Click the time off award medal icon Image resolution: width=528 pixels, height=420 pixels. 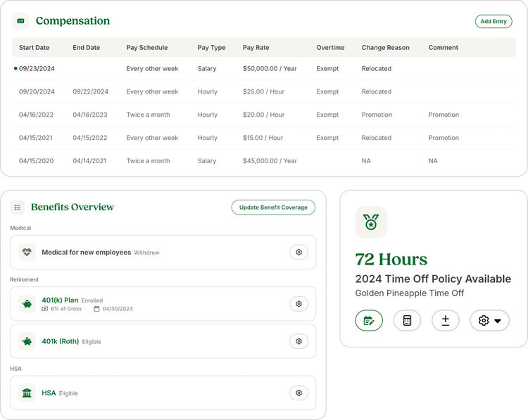[370, 222]
